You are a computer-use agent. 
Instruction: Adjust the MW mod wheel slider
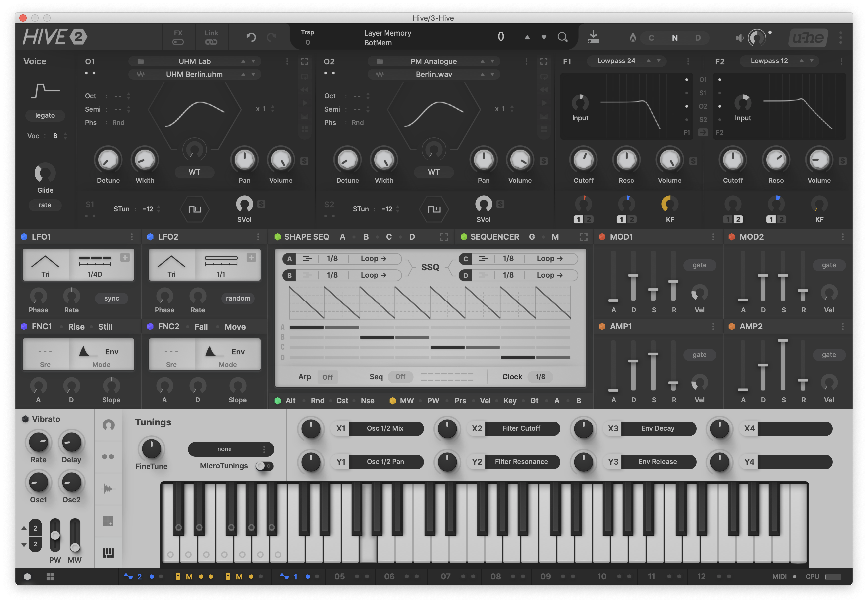pos(75,535)
